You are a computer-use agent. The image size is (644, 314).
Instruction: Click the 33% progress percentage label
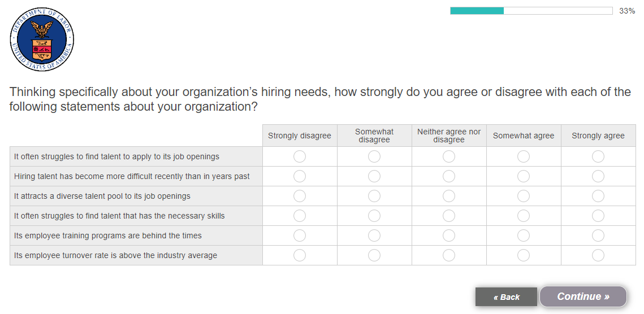(627, 11)
